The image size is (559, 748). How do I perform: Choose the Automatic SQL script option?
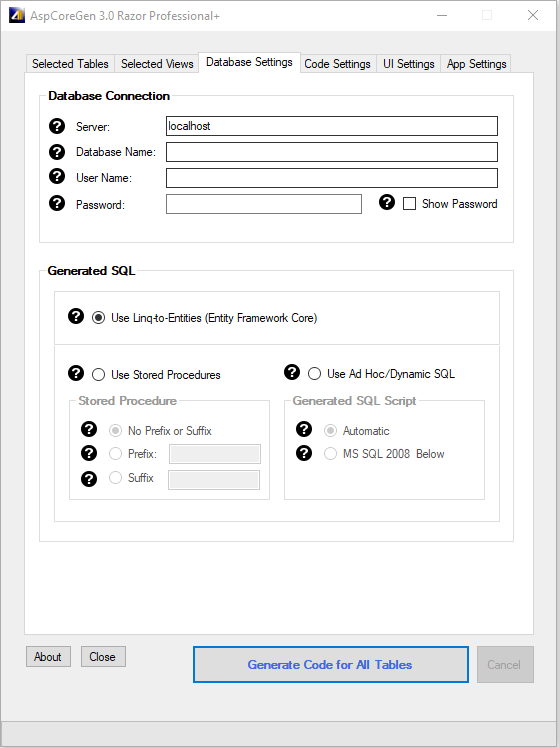(330, 431)
